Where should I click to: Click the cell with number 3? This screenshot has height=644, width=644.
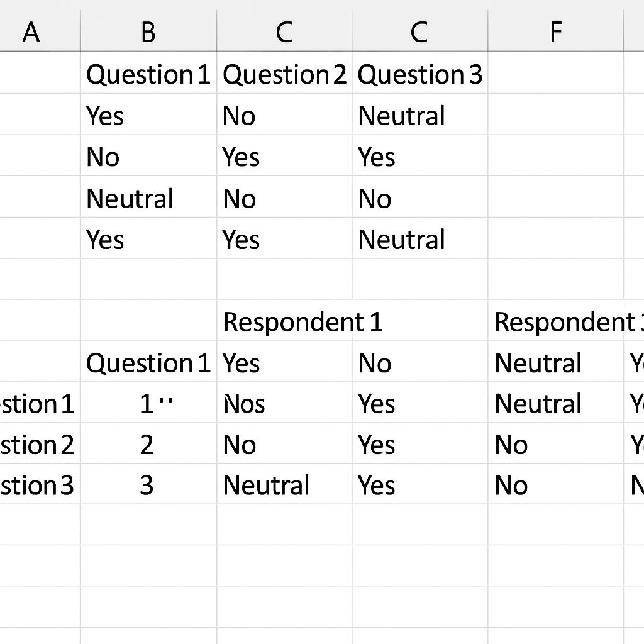click(x=148, y=485)
